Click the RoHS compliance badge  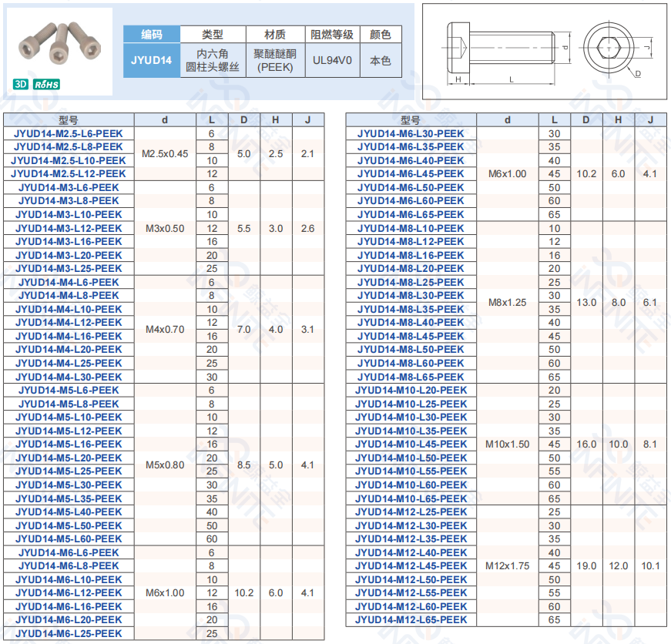pos(46,85)
